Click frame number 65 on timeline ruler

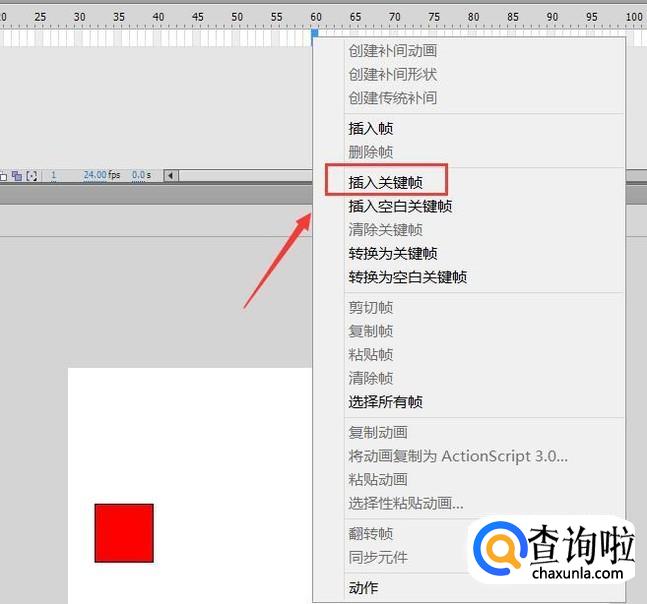[x=355, y=17]
